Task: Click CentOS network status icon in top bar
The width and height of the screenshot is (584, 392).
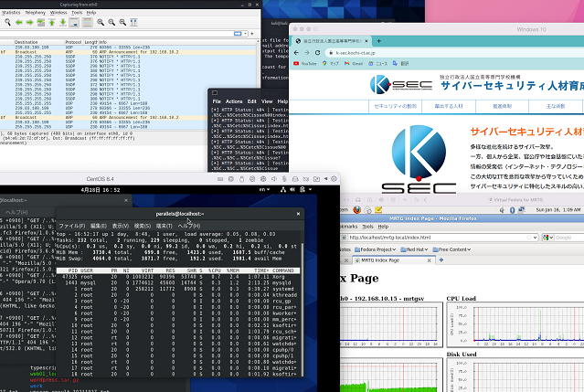Action: (x=283, y=189)
